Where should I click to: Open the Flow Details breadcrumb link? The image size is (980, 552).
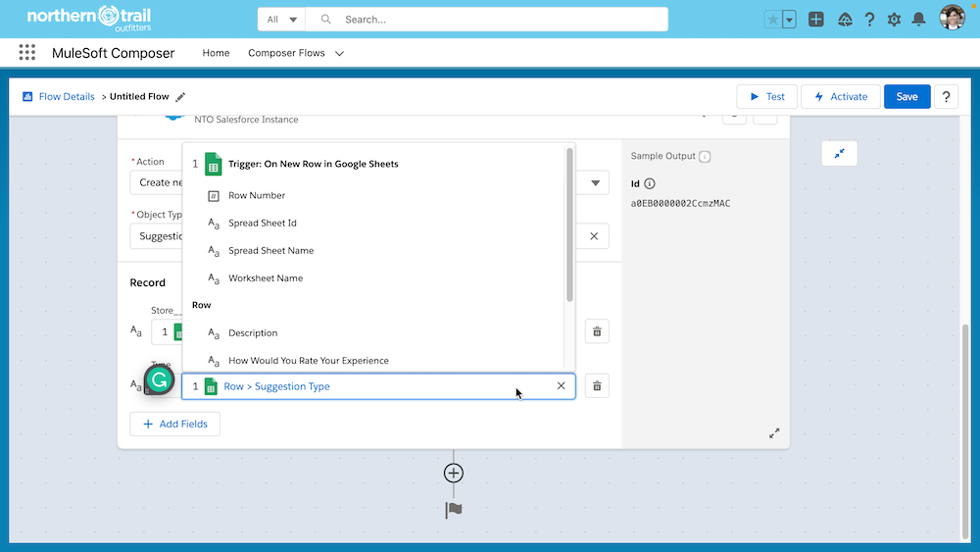67,96
